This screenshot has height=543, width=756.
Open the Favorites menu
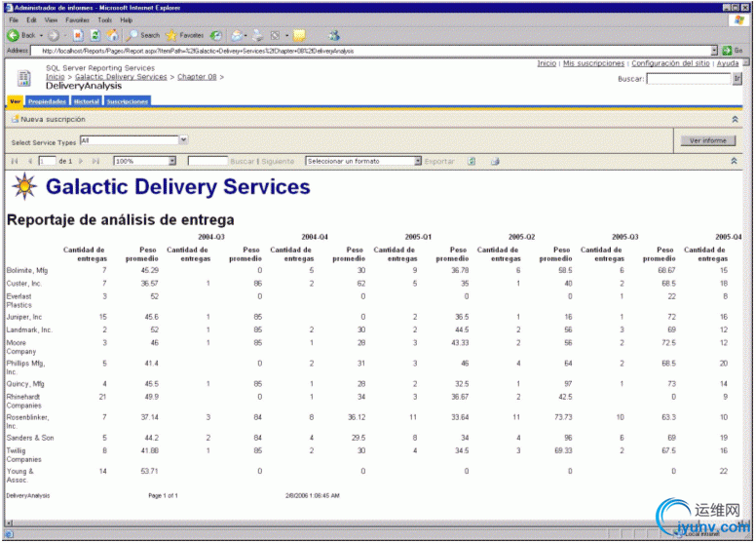[77, 20]
